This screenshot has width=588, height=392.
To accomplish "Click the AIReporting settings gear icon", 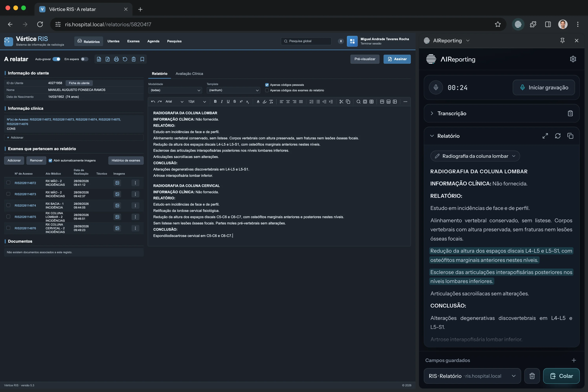I will coord(573,59).
